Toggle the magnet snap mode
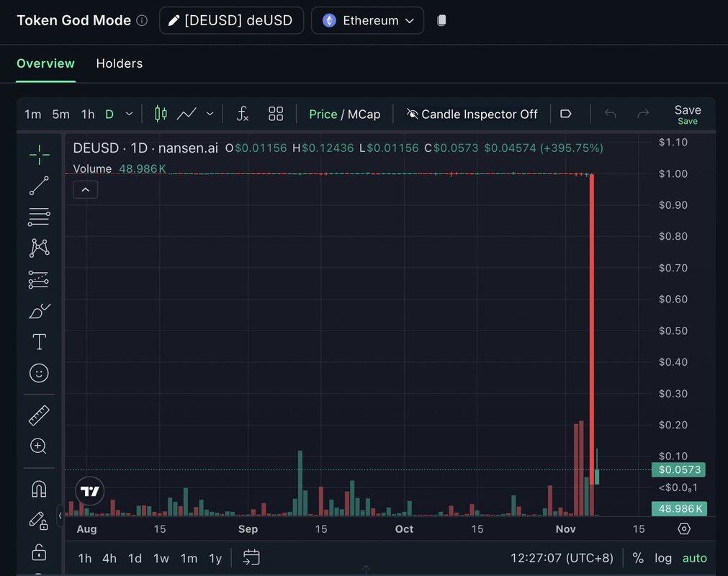This screenshot has width=728, height=576. 39,489
